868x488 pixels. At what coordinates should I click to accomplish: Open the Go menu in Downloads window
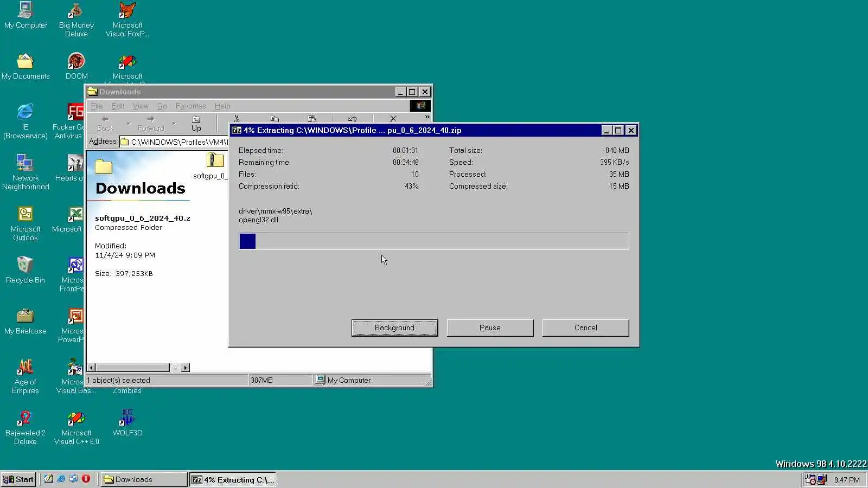click(162, 106)
